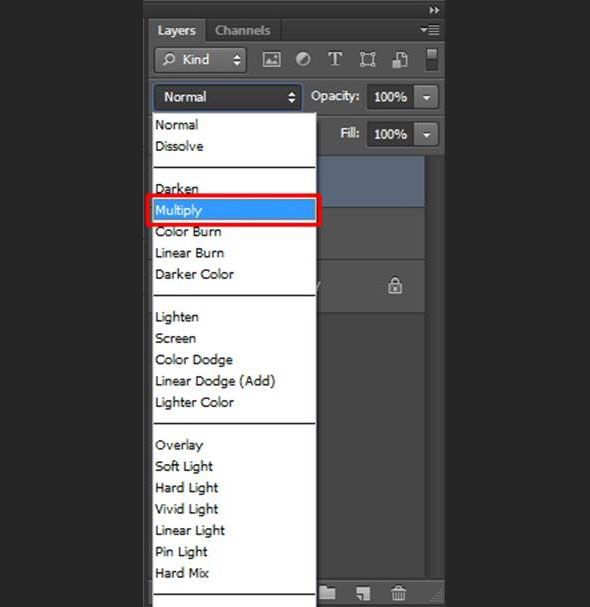
Task: Click the delete layer trash icon
Action: click(x=398, y=593)
